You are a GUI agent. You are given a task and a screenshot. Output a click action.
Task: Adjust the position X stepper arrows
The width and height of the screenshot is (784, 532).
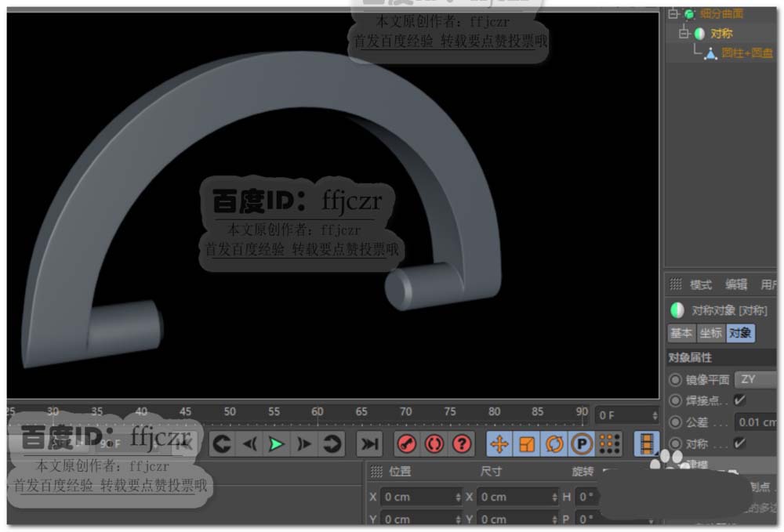click(458, 497)
